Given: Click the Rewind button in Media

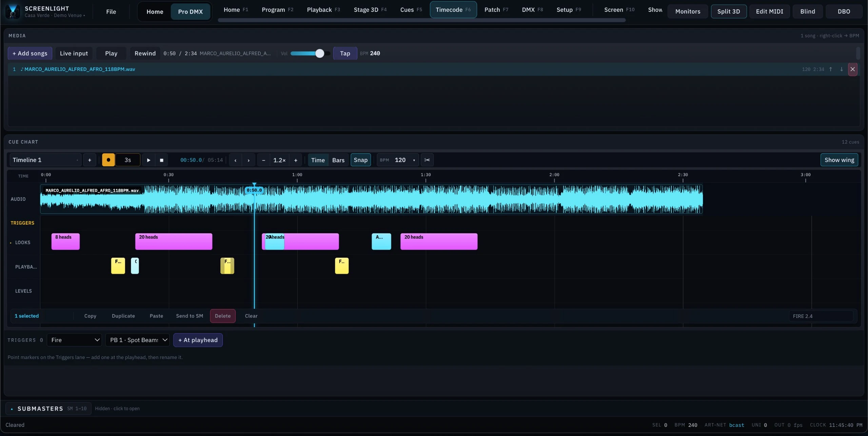Looking at the screenshot, I should (x=145, y=53).
